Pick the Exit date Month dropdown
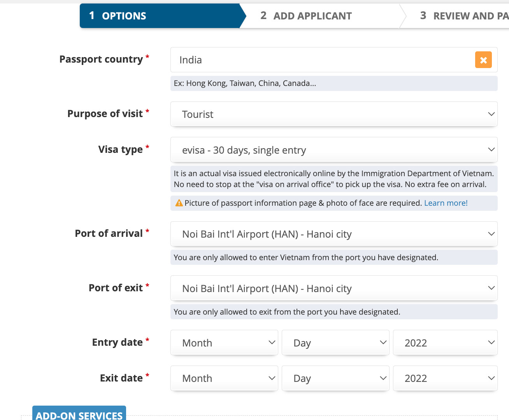The height and width of the screenshot is (420, 509). 224,378
